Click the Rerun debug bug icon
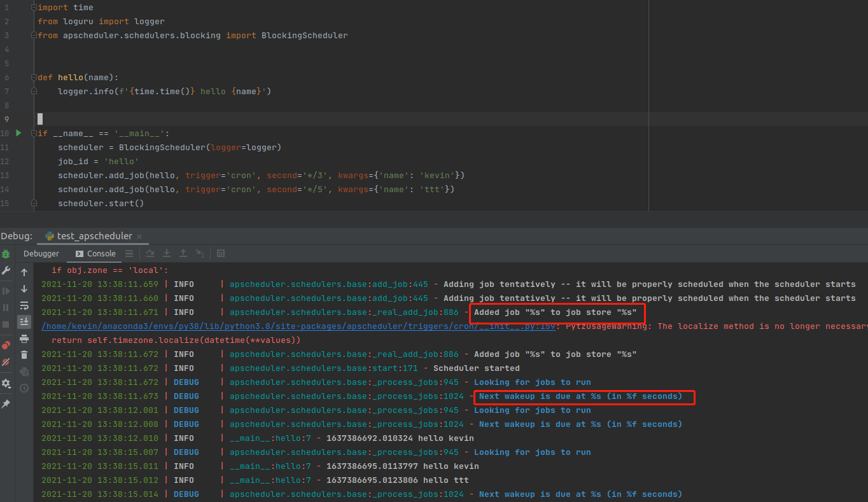Screen dimensions: 868x502 pos(6,254)
